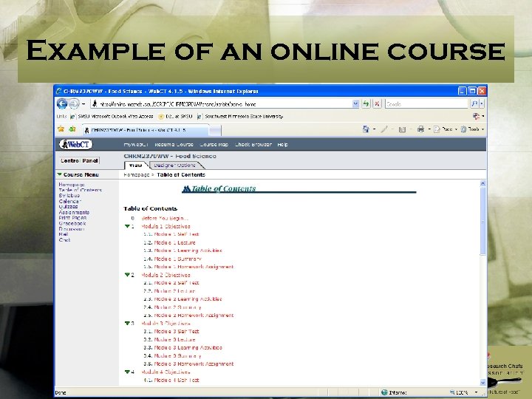
Task: Click the Add to Favorites icon
Action: click(x=72, y=129)
